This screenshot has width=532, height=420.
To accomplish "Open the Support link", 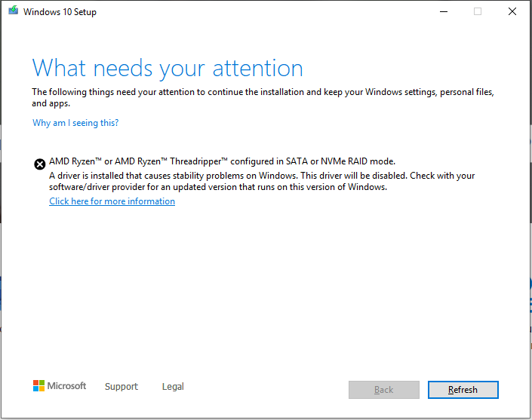I will click(121, 386).
